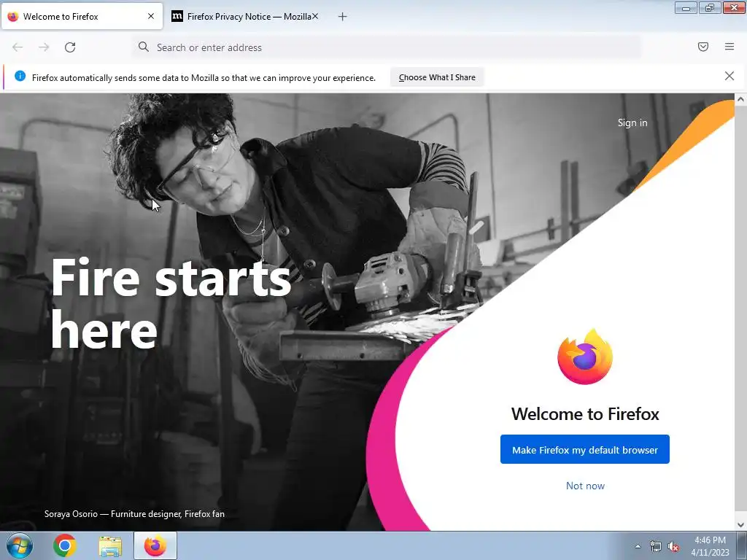This screenshot has height=560, width=747.
Task: Click the back arrow navigation icon
Action: [x=18, y=47]
